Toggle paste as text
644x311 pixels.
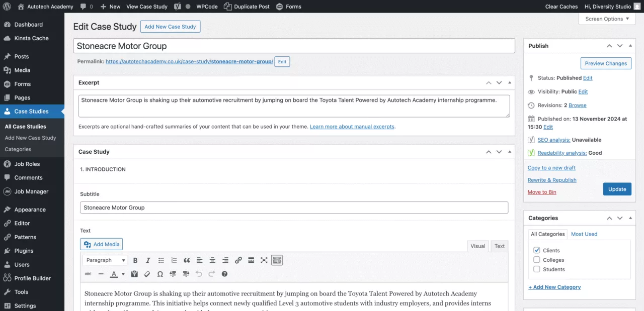(134, 274)
